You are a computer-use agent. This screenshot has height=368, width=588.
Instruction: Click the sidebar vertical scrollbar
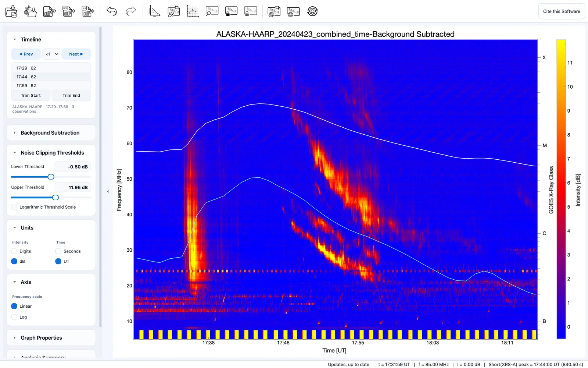(100, 177)
